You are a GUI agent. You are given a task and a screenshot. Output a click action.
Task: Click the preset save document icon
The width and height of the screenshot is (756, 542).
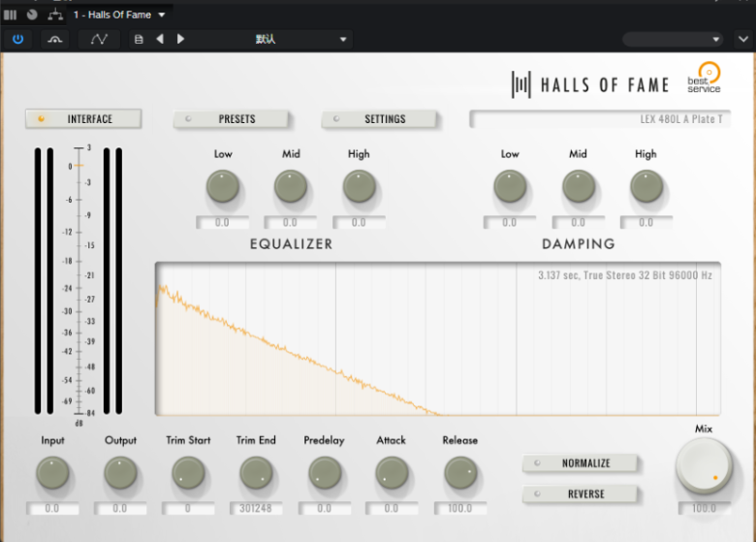[x=139, y=39]
